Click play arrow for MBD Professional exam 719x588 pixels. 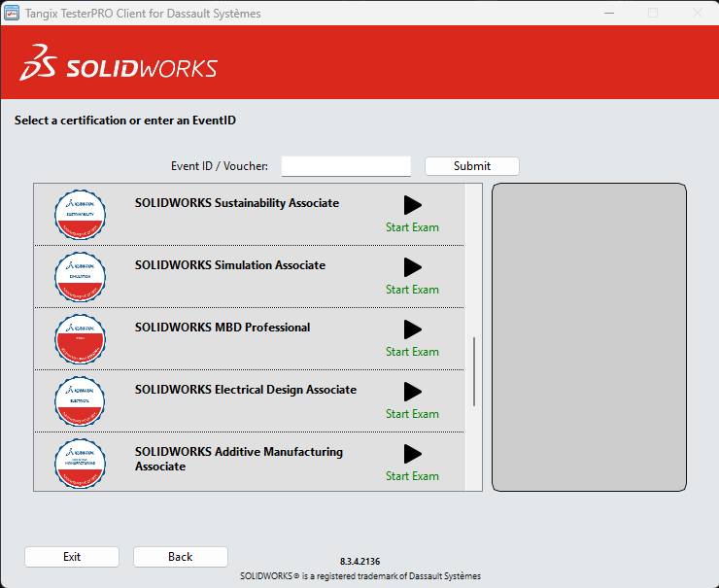click(413, 329)
